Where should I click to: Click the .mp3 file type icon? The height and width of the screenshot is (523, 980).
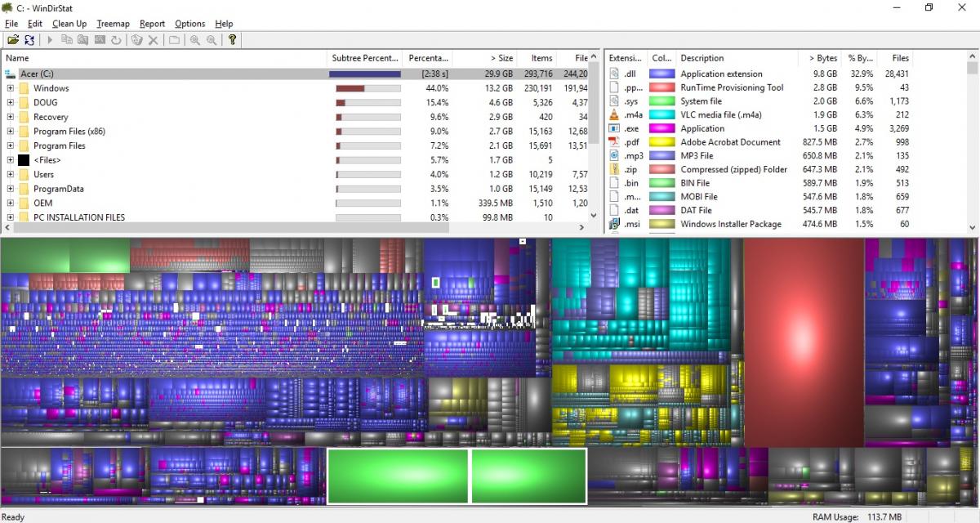coord(616,155)
